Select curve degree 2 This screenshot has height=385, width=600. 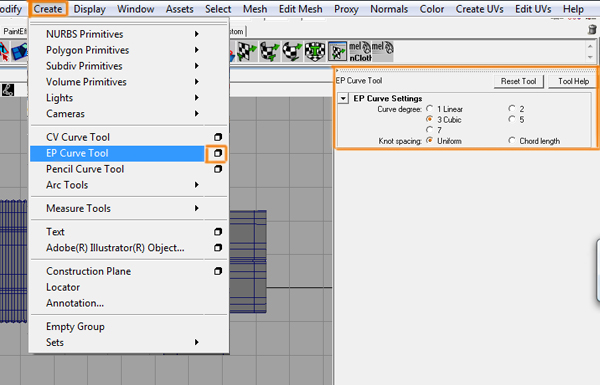pyautogui.click(x=512, y=109)
